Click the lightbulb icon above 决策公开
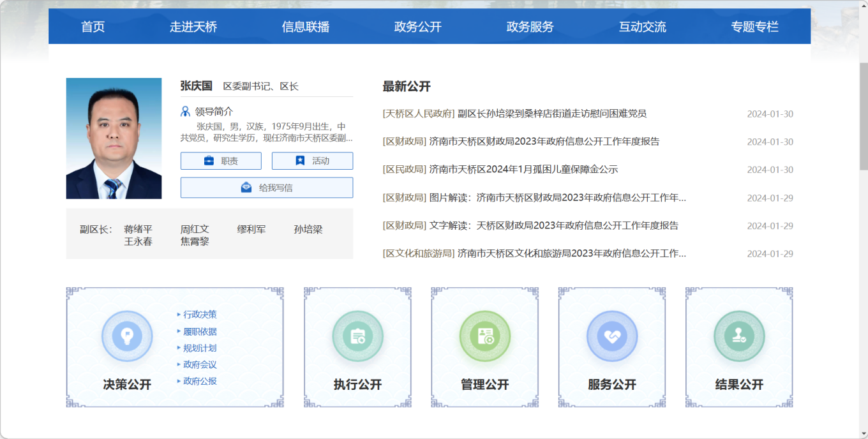Viewport: 868px width, 439px height. click(x=127, y=336)
